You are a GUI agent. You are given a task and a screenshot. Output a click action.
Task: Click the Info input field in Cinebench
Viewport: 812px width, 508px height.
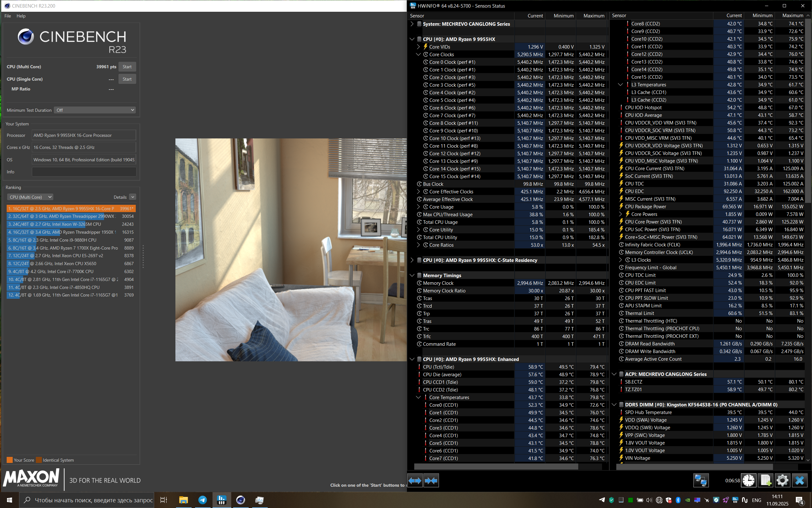click(x=84, y=172)
